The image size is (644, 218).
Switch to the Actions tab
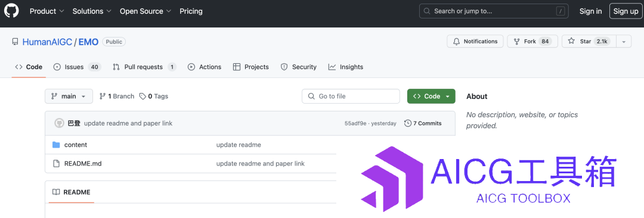(x=205, y=67)
